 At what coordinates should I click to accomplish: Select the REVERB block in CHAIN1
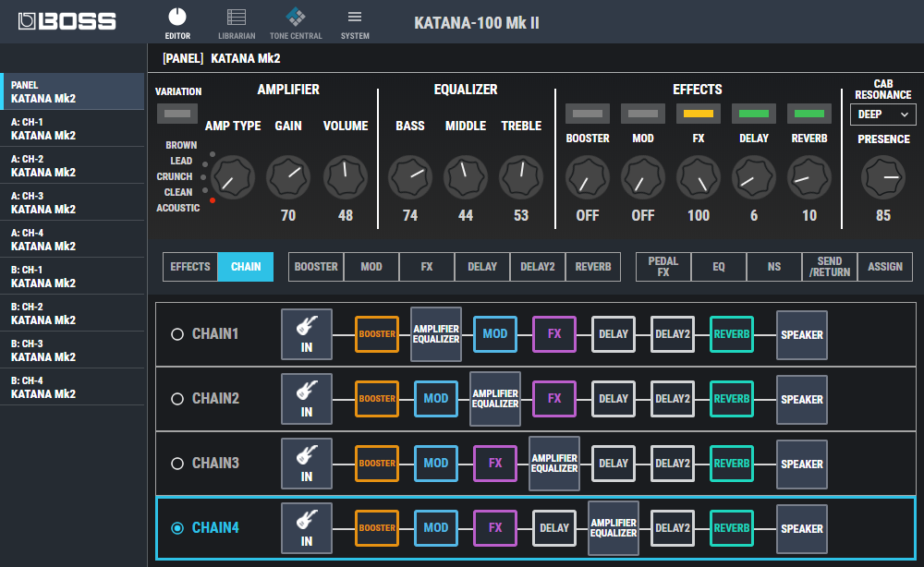[731, 334]
